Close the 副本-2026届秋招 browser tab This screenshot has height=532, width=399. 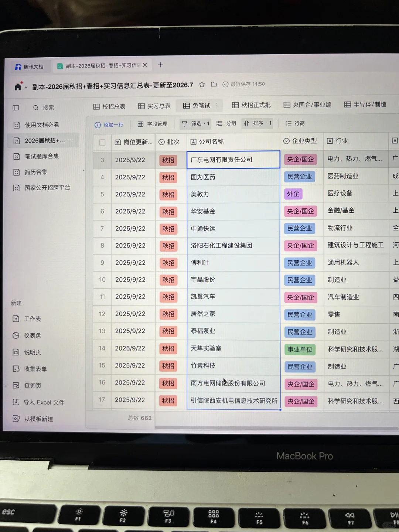145,65
